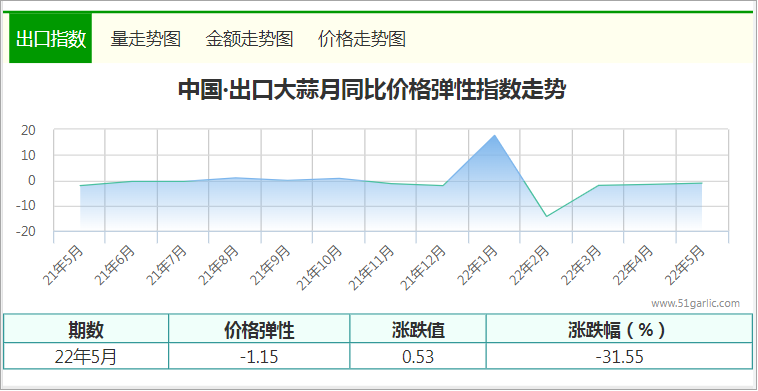758x391 pixels.
Task: Open the 金额走势图 tab
Action: coord(249,39)
